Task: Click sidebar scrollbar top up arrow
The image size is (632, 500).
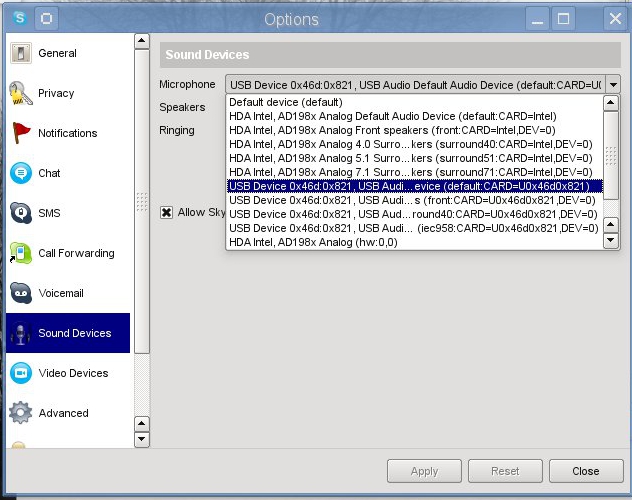Action: (x=141, y=41)
